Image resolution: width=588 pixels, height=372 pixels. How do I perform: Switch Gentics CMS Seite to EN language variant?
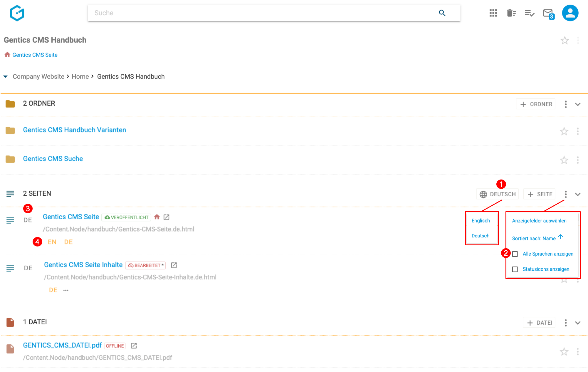click(52, 242)
